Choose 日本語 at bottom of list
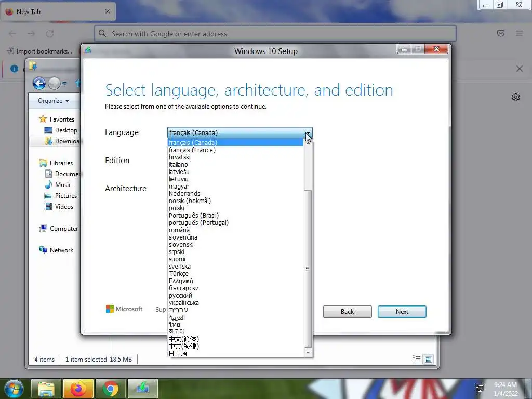The image size is (532, 399). (236, 353)
